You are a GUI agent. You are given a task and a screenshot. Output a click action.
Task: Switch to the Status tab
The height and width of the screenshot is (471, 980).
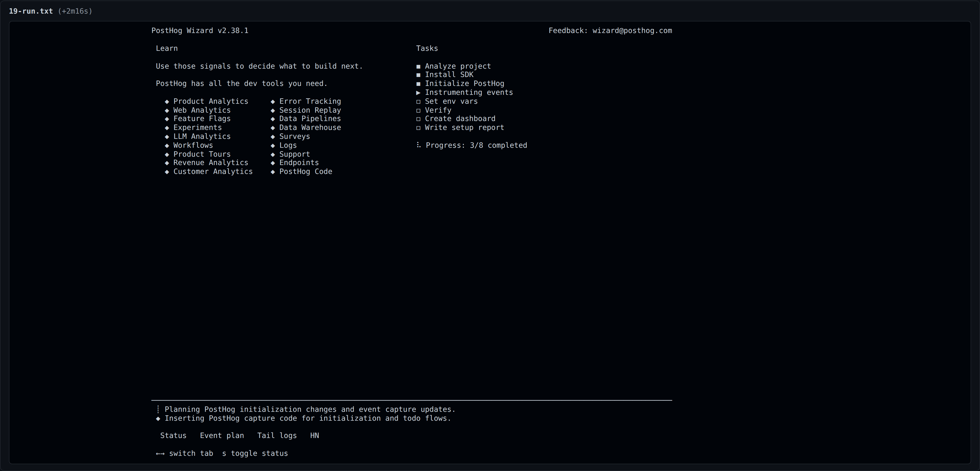173,436
